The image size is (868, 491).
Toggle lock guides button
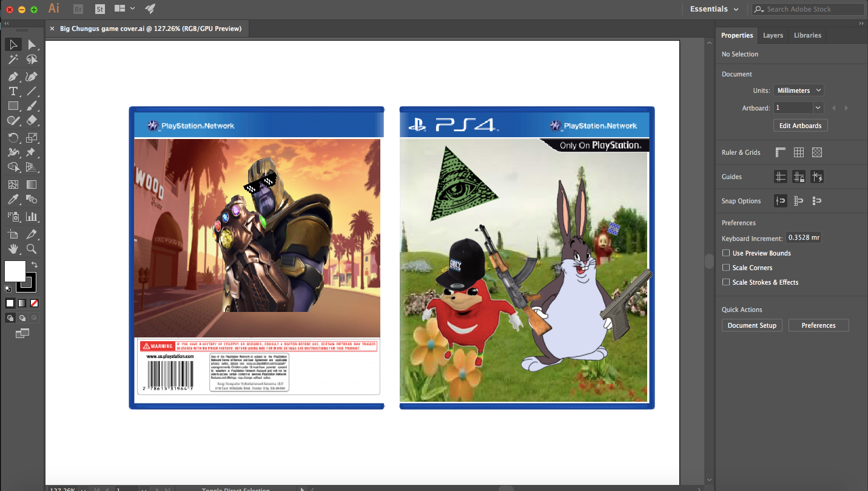pyautogui.click(x=799, y=177)
